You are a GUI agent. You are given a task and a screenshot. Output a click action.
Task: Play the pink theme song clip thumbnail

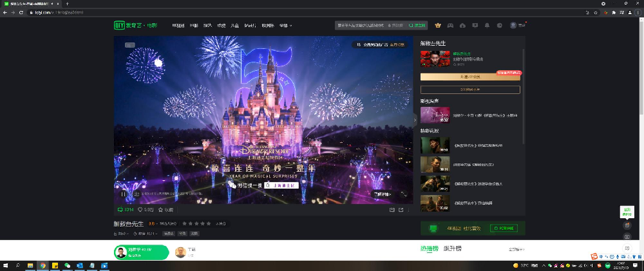(x=435, y=115)
